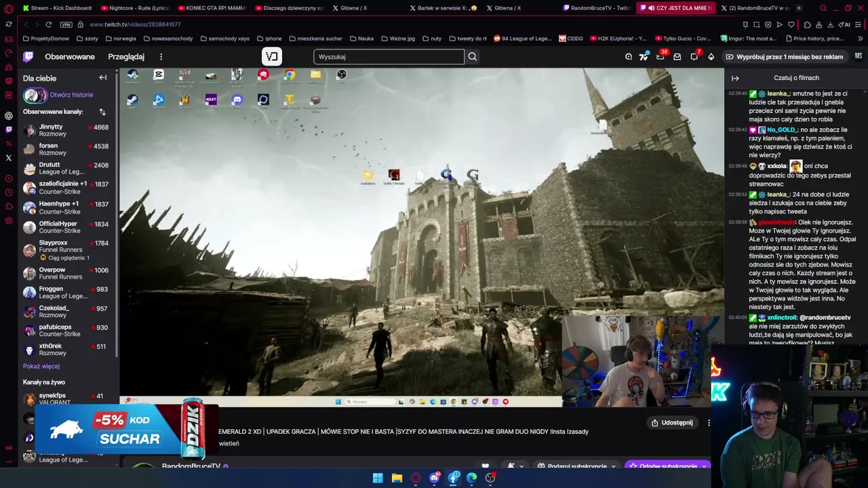This screenshot has height=488, width=868.
Task: Switch to Bartek w serwisie X tab
Action: point(444,8)
